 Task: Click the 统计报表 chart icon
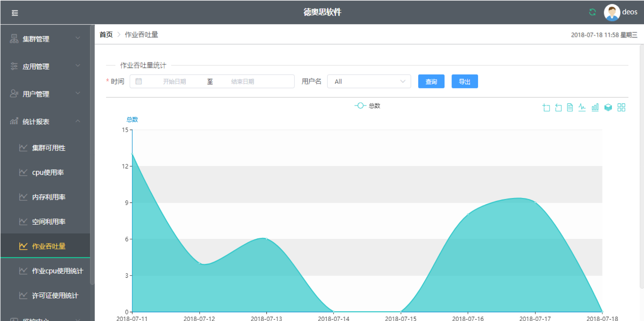(14, 121)
